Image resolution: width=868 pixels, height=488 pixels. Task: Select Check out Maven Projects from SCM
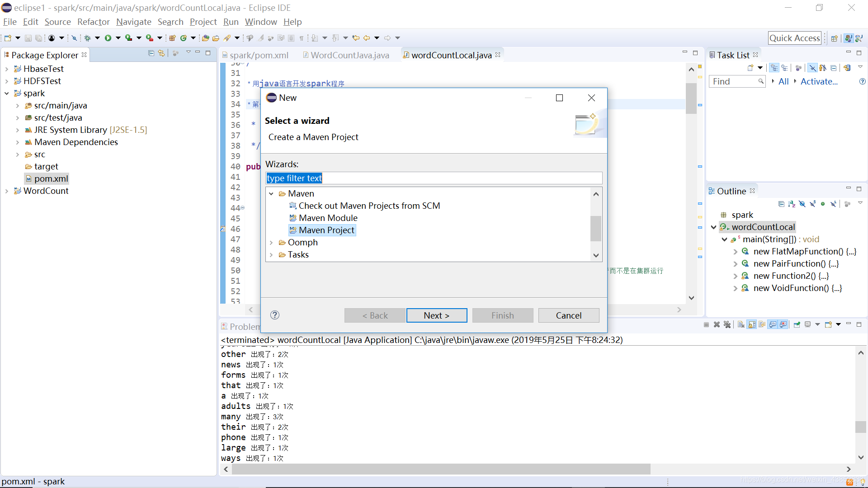click(x=364, y=206)
